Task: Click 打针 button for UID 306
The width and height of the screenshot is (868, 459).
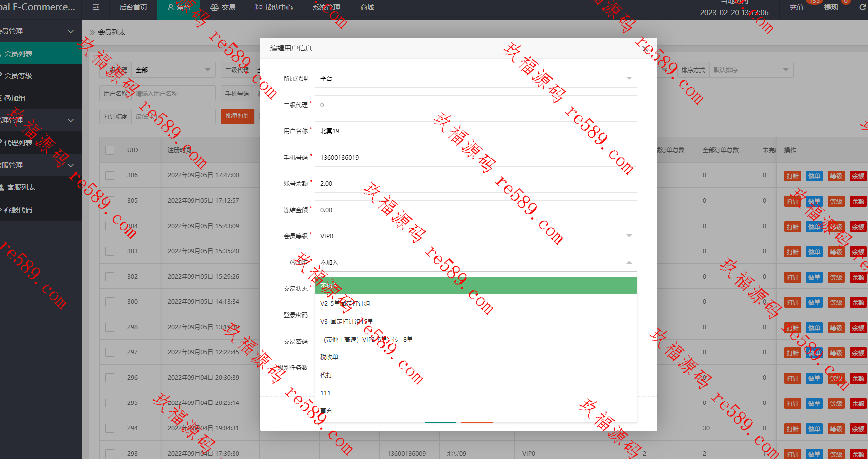Action: click(792, 176)
